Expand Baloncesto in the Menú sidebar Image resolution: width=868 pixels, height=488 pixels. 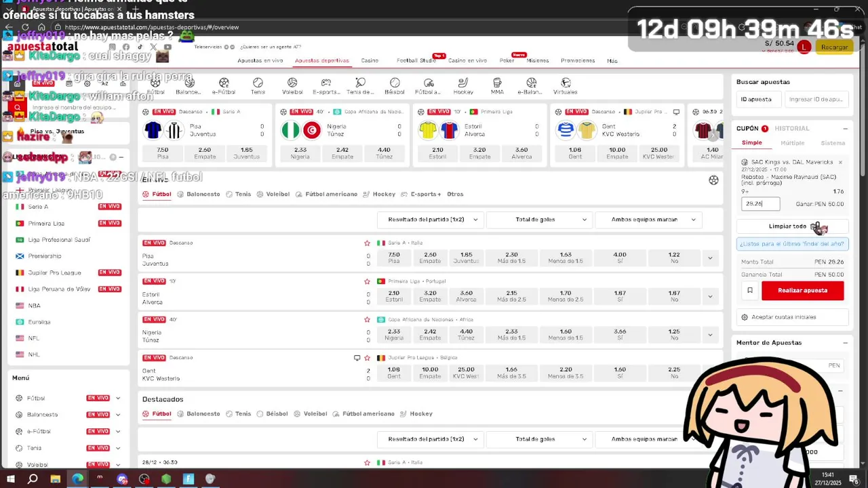coord(118,415)
